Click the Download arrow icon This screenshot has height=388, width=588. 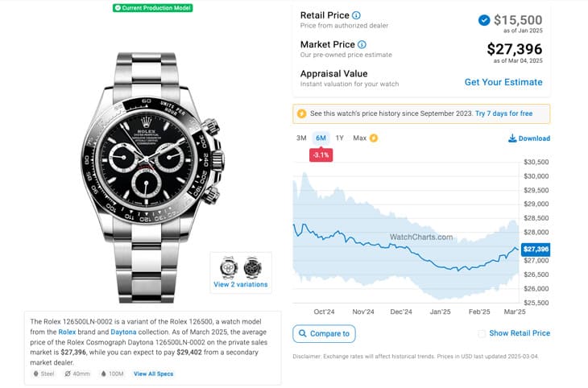[x=512, y=138]
